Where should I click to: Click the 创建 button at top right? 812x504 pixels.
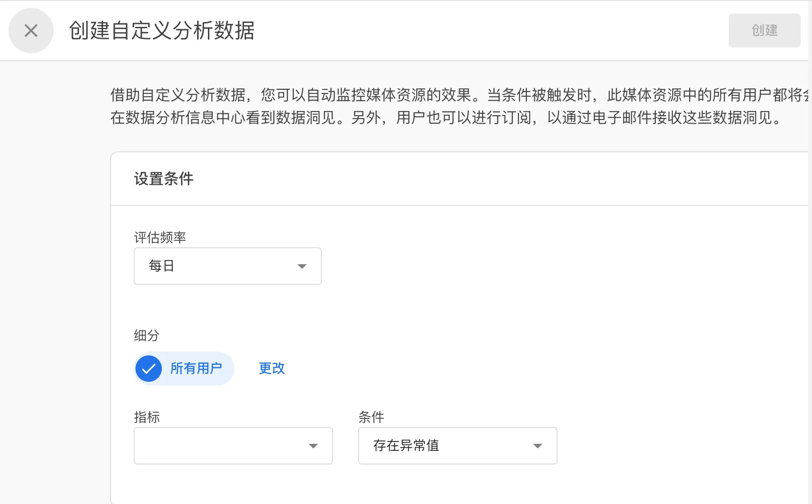click(764, 31)
